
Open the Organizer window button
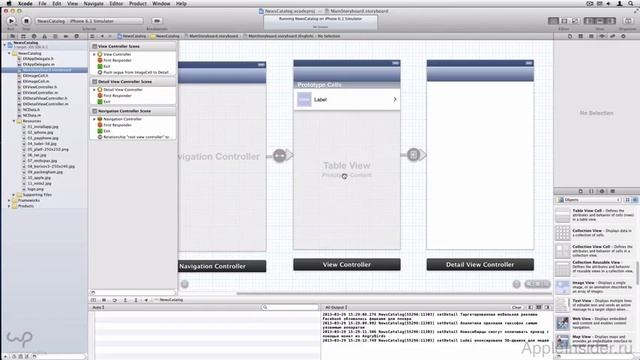click(x=628, y=21)
